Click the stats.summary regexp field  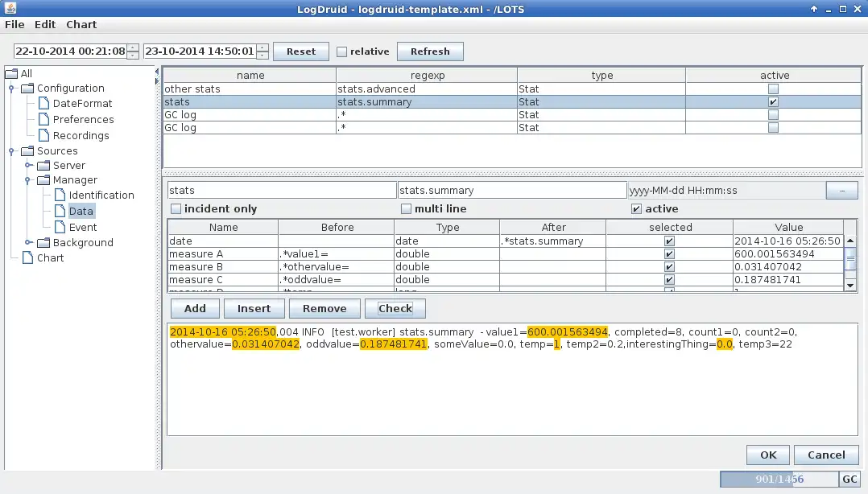512,191
